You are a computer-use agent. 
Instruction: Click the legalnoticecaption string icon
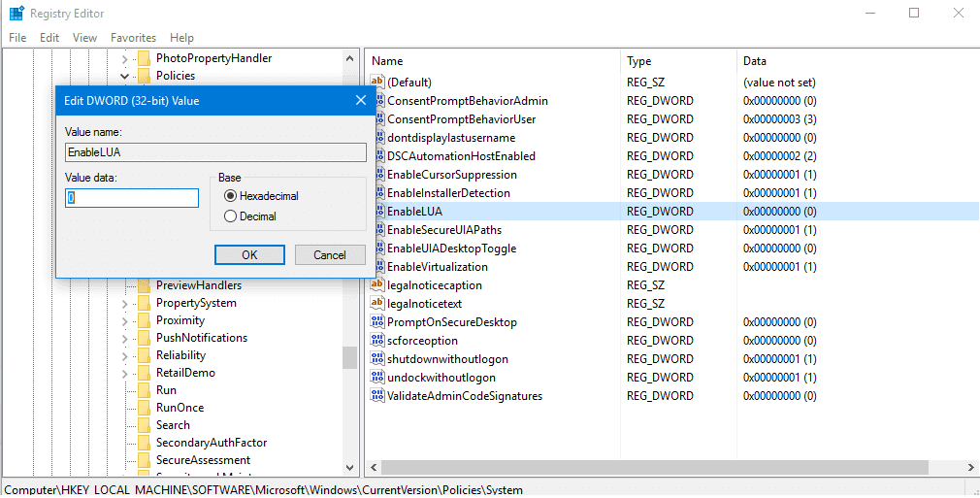[x=377, y=284]
